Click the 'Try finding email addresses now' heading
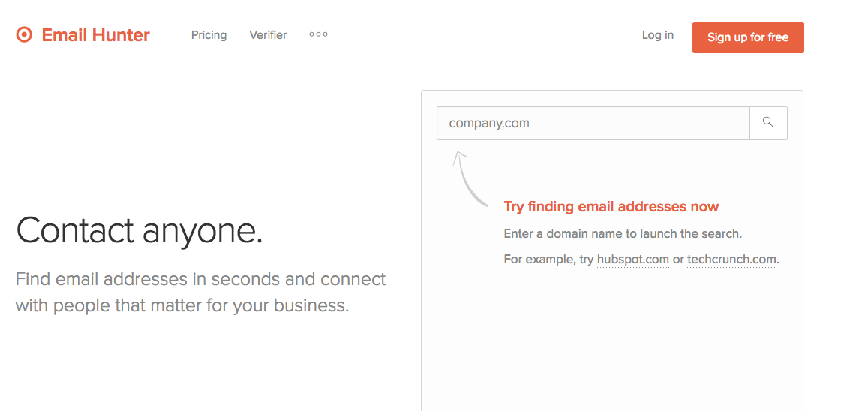 [611, 207]
